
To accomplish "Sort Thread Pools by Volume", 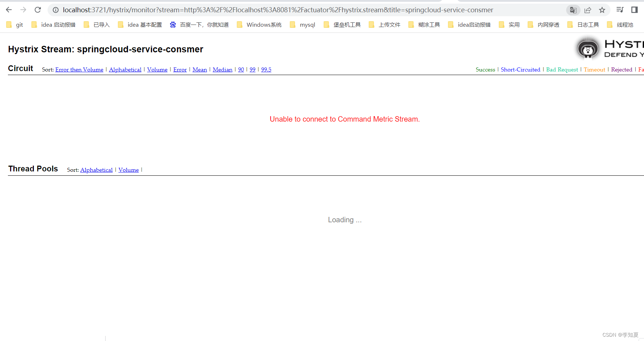I will point(129,170).
